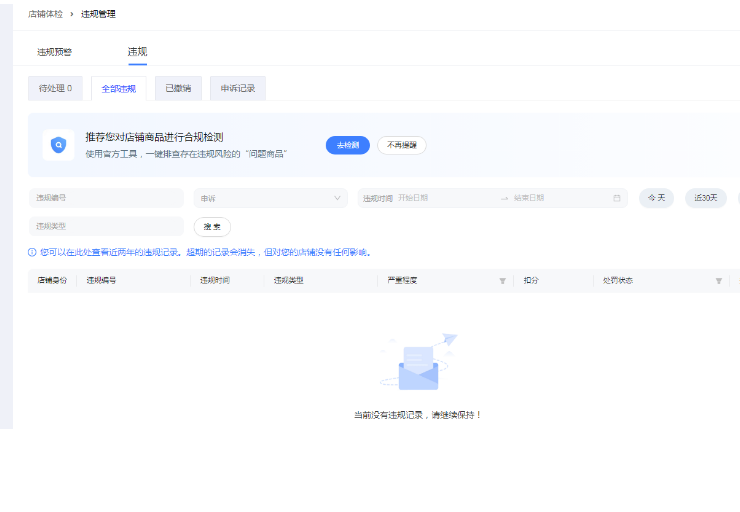
Task: Select the 待处理 0 tab
Action: [55, 88]
